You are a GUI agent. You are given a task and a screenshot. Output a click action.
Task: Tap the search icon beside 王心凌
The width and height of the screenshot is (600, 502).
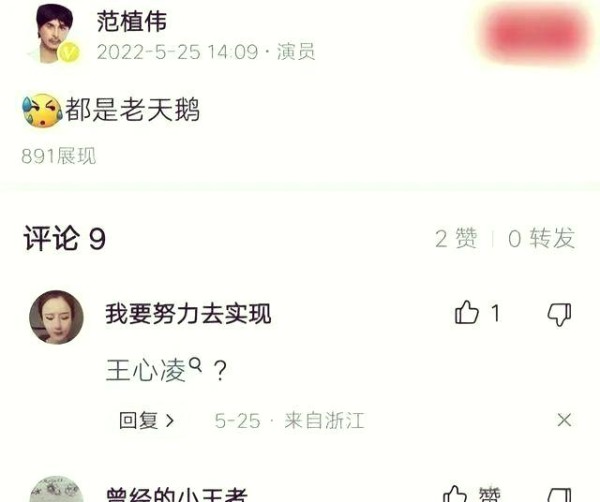pyautogui.click(x=196, y=365)
